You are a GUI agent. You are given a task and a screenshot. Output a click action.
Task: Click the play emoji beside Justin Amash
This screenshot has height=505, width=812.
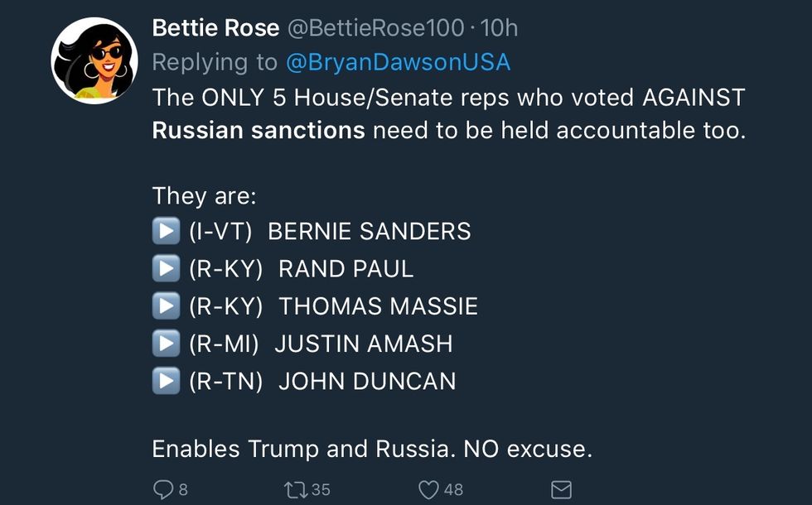coord(166,344)
